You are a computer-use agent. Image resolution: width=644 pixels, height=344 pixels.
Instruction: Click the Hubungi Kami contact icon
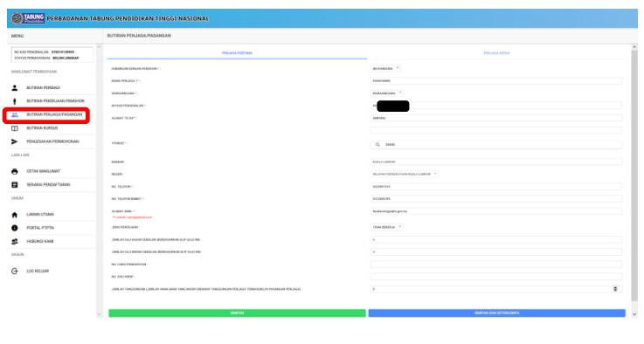tap(15, 241)
